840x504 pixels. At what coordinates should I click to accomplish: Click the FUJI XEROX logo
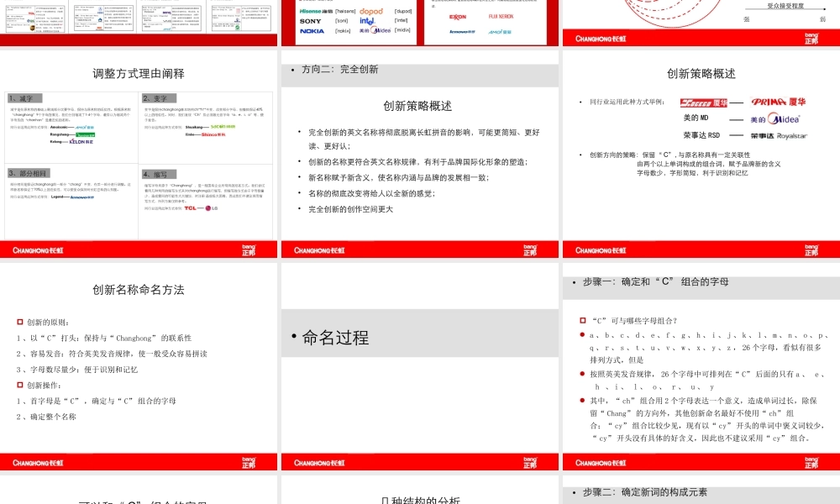pos(501,17)
